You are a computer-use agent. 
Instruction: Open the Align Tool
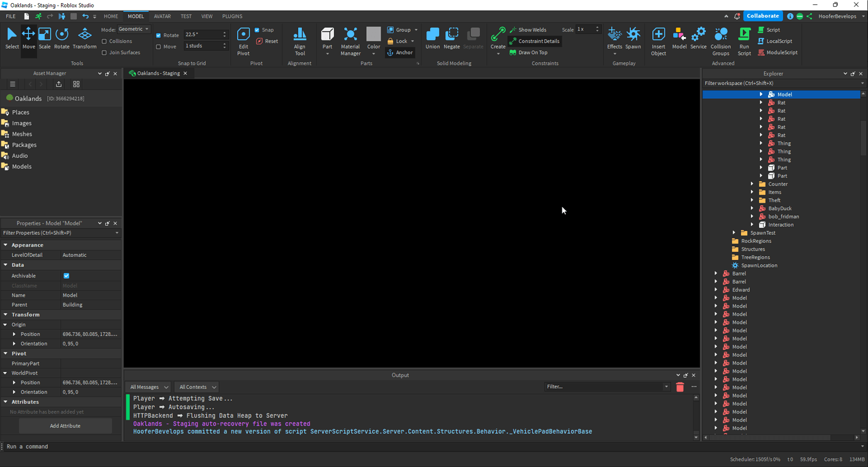coord(299,42)
